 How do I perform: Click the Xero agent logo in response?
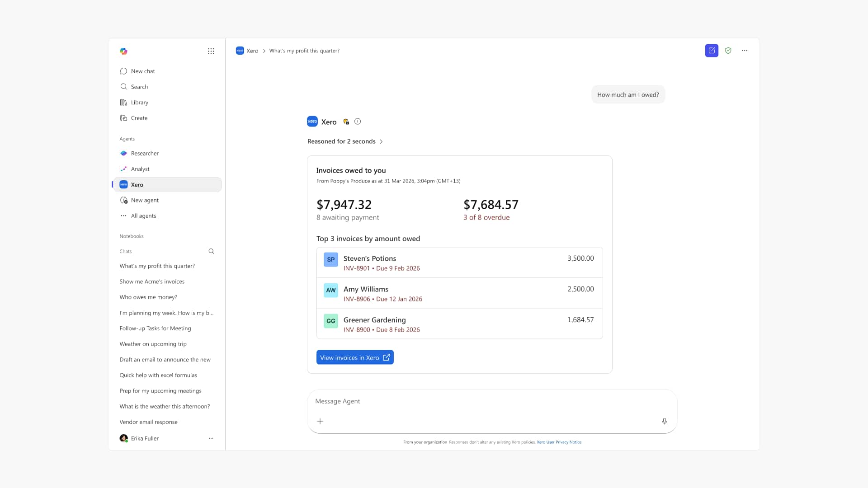312,121
